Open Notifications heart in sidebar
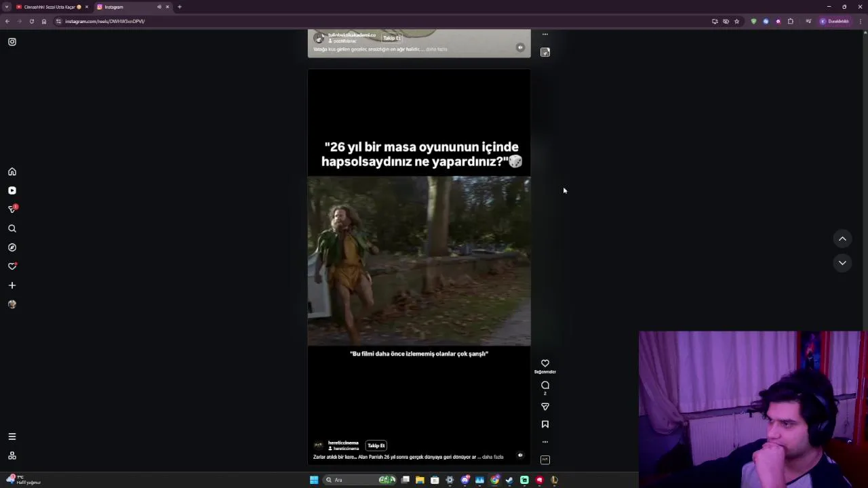The image size is (868, 488). (12, 266)
